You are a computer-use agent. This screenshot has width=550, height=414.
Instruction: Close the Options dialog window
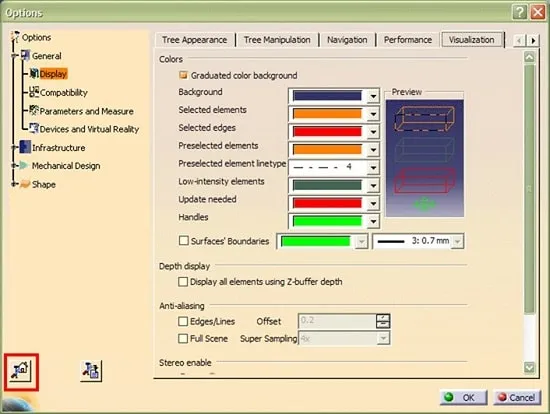point(538,13)
